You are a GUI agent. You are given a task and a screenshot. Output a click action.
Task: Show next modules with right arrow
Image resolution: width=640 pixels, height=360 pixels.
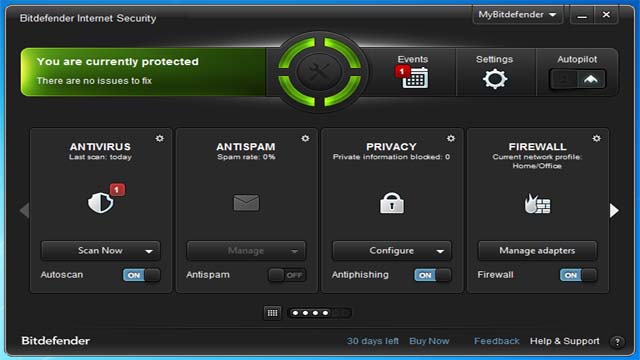pyautogui.click(x=614, y=210)
